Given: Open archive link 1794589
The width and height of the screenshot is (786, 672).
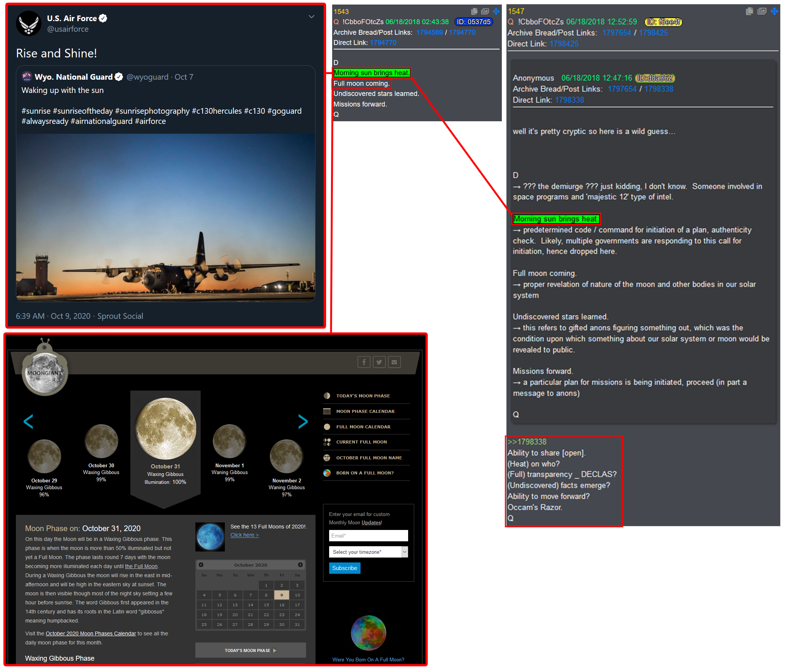Looking at the screenshot, I should 429,32.
